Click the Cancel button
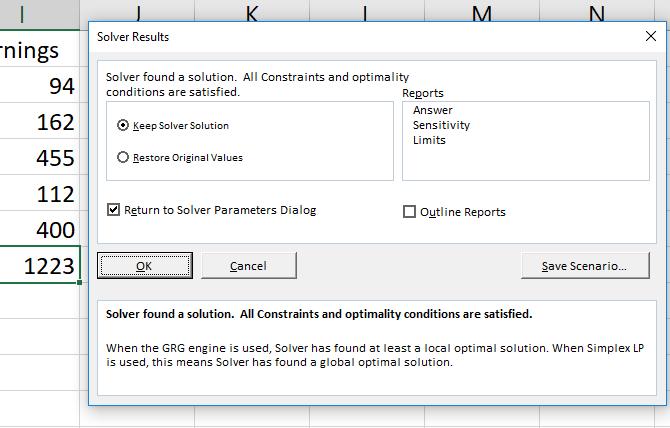670x428 pixels. click(248, 265)
